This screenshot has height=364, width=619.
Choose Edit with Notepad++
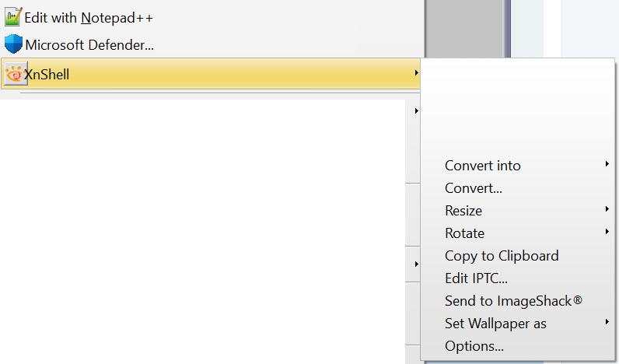(x=89, y=18)
